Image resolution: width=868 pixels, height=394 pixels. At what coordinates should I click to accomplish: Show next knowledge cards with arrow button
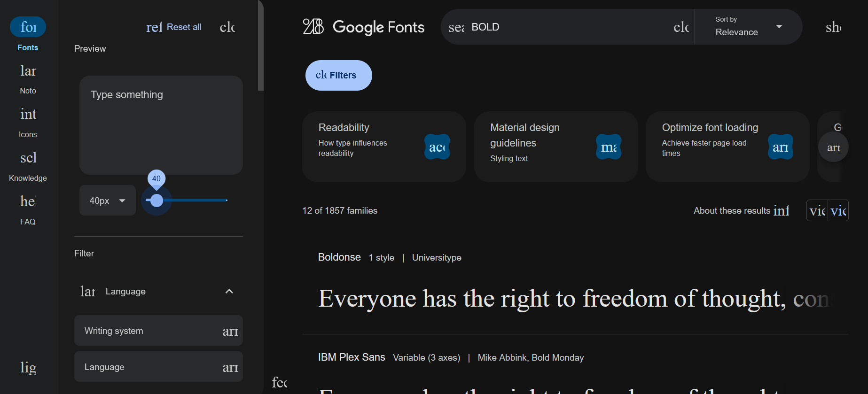point(833,147)
